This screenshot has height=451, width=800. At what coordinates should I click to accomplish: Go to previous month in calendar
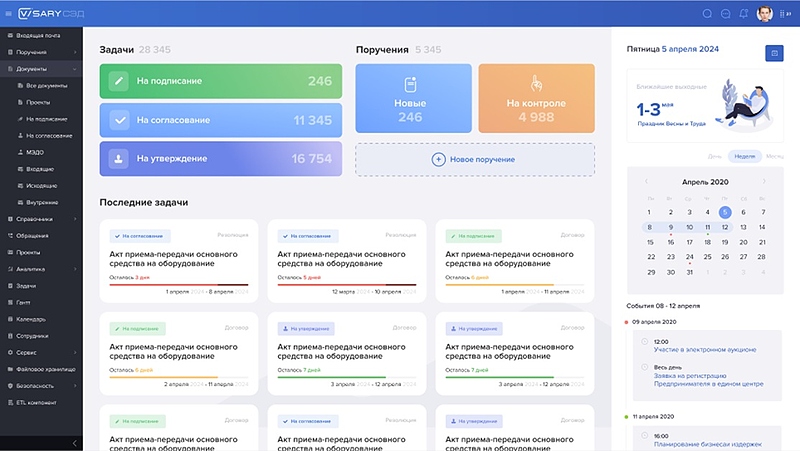[646, 182]
